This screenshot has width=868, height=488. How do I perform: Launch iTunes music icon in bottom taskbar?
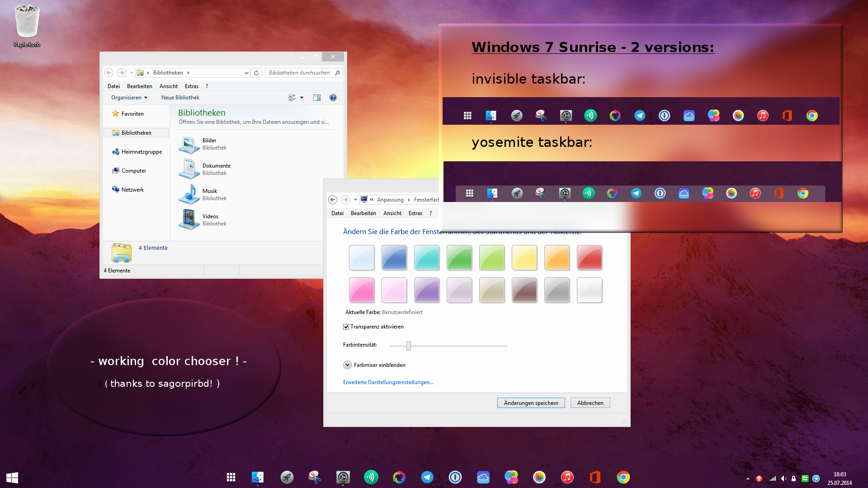tap(567, 477)
